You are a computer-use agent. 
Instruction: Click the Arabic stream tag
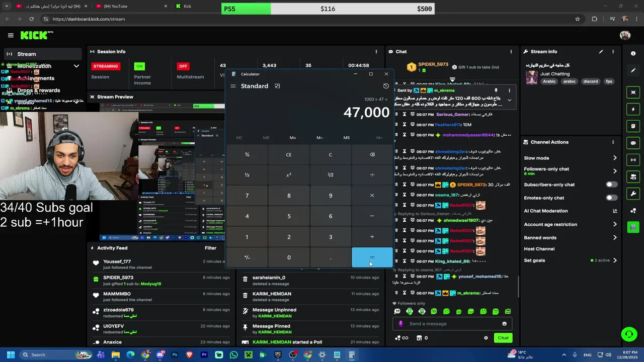549,81
